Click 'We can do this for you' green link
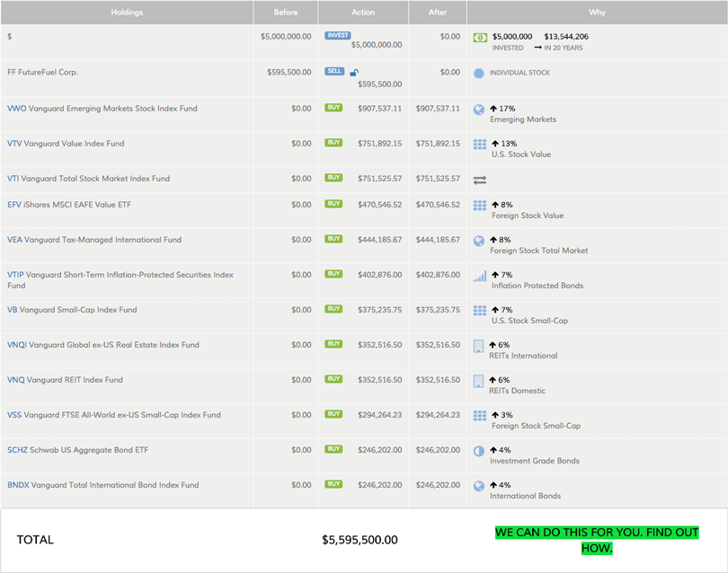 (597, 540)
